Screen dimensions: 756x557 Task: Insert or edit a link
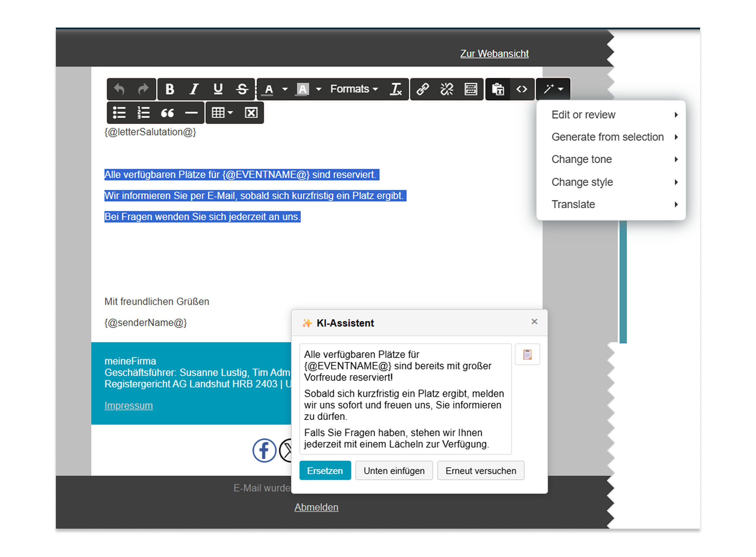pos(423,89)
